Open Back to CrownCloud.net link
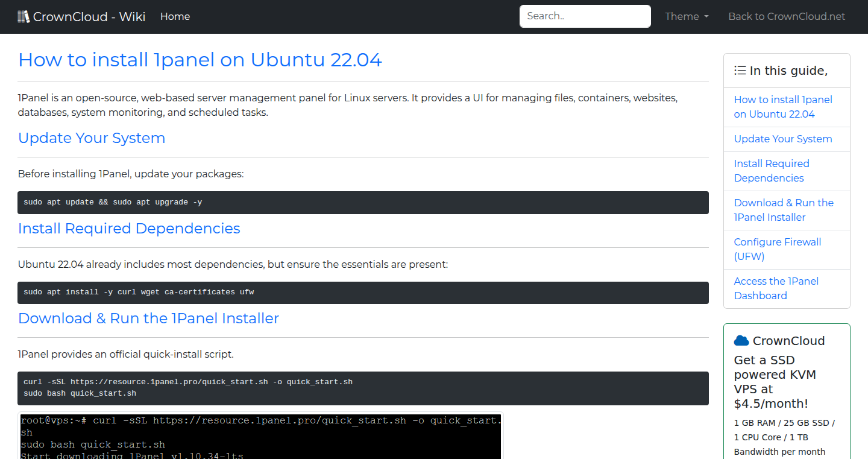The image size is (868, 459). (787, 16)
